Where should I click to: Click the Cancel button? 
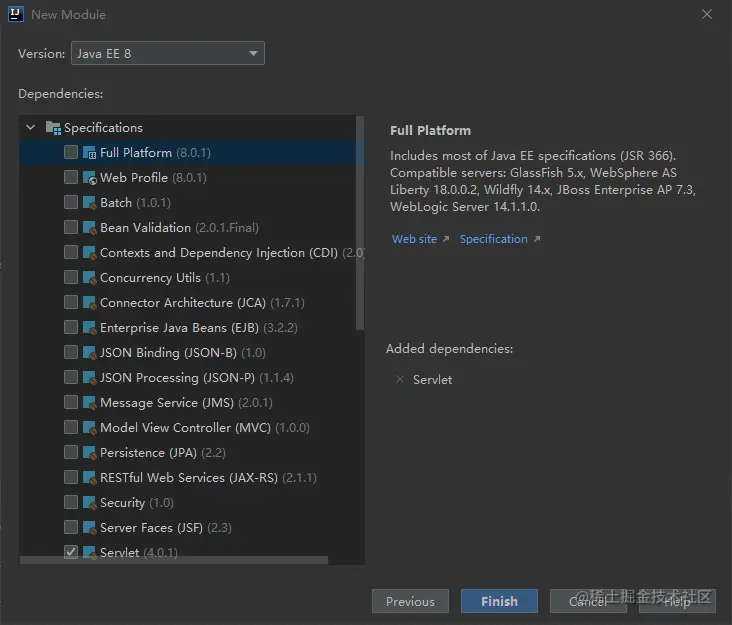(x=588, y=601)
